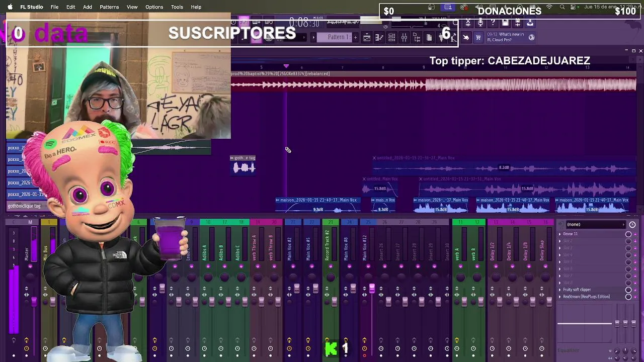Viewport: 644px width, 362px height.
Task: Open the View menu
Action: tap(132, 7)
